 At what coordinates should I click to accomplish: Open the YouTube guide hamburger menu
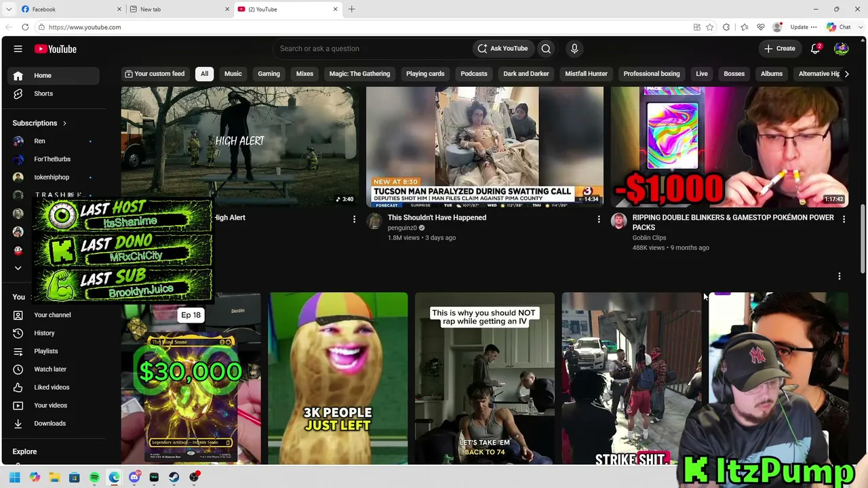[18, 49]
